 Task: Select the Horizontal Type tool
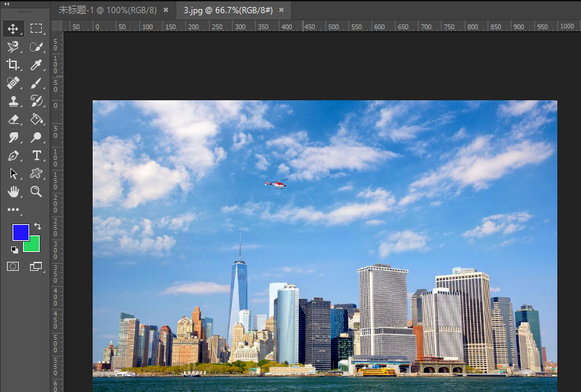pos(36,155)
